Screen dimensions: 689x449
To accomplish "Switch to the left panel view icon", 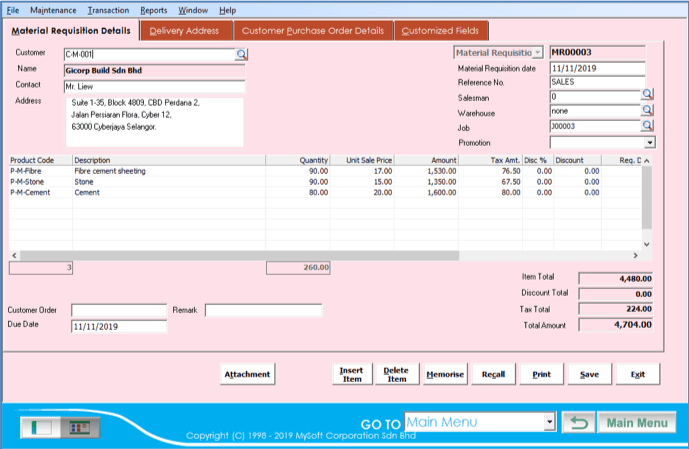I will tap(40, 427).
